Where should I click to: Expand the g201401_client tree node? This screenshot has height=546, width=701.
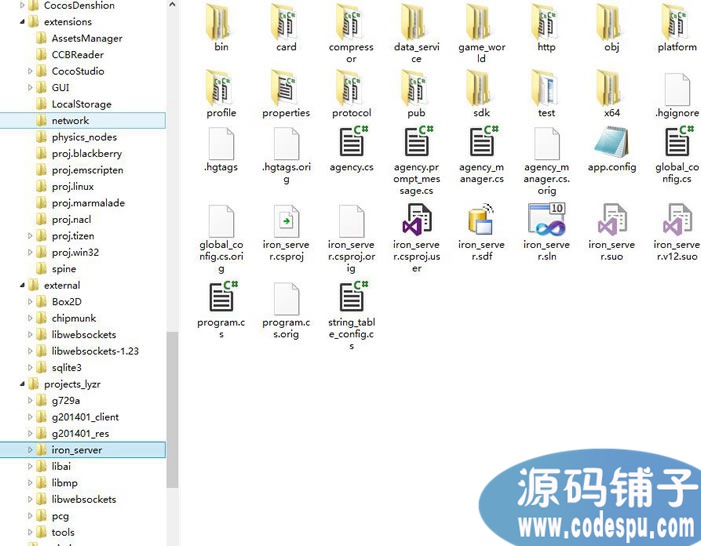[x=30, y=417]
